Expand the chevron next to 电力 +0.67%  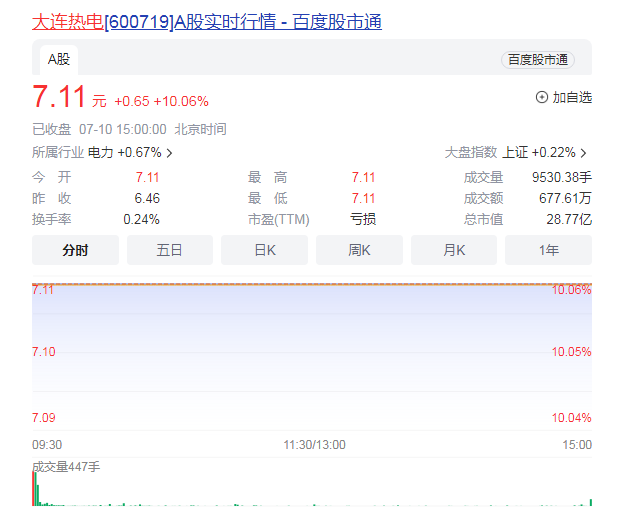169,153
